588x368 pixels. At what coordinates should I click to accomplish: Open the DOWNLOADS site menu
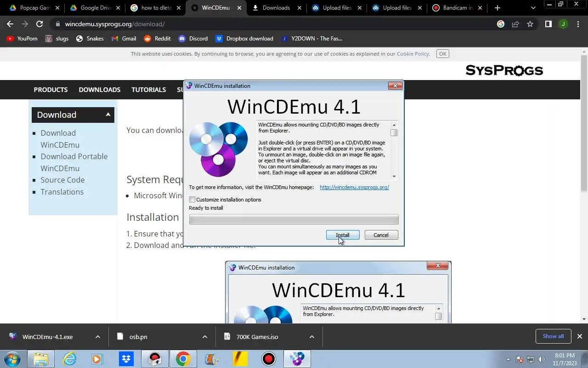point(100,90)
